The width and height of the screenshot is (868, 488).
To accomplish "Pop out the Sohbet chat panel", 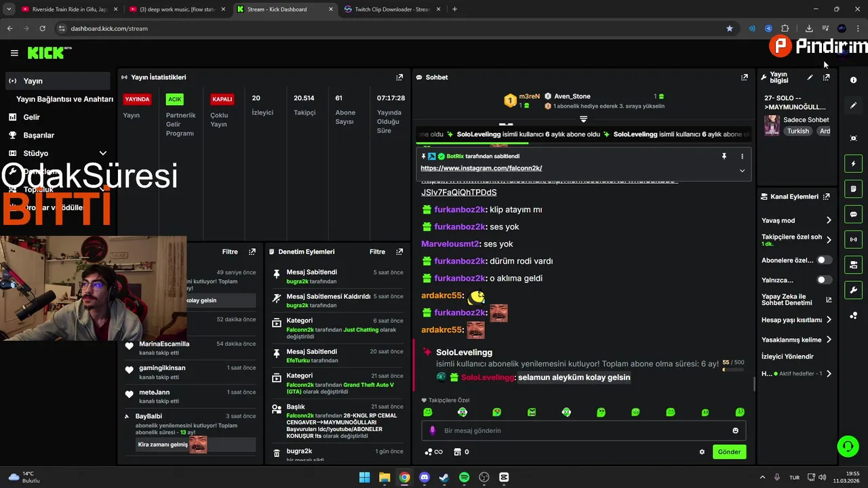I will click(744, 77).
